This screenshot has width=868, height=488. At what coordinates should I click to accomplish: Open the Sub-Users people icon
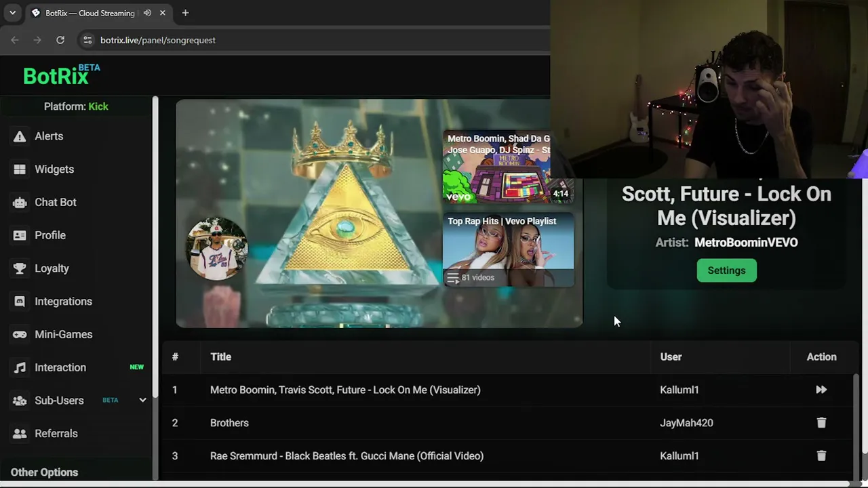click(20, 401)
